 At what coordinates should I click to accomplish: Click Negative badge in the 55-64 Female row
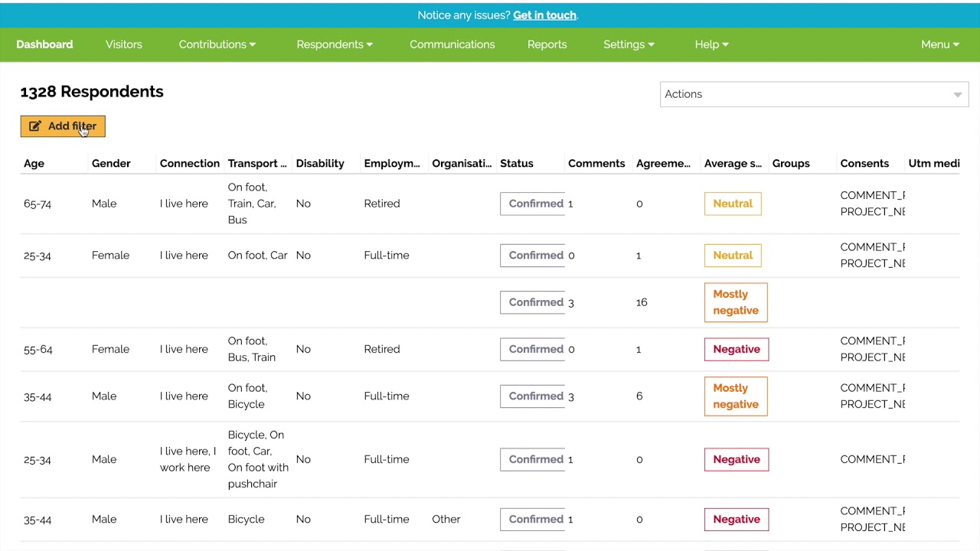(x=737, y=349)
